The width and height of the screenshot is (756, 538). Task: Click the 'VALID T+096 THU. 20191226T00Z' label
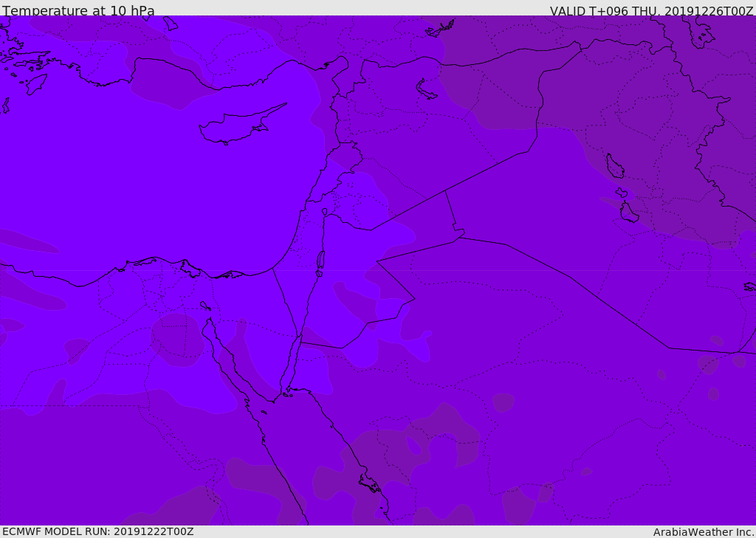coord(651,10)
